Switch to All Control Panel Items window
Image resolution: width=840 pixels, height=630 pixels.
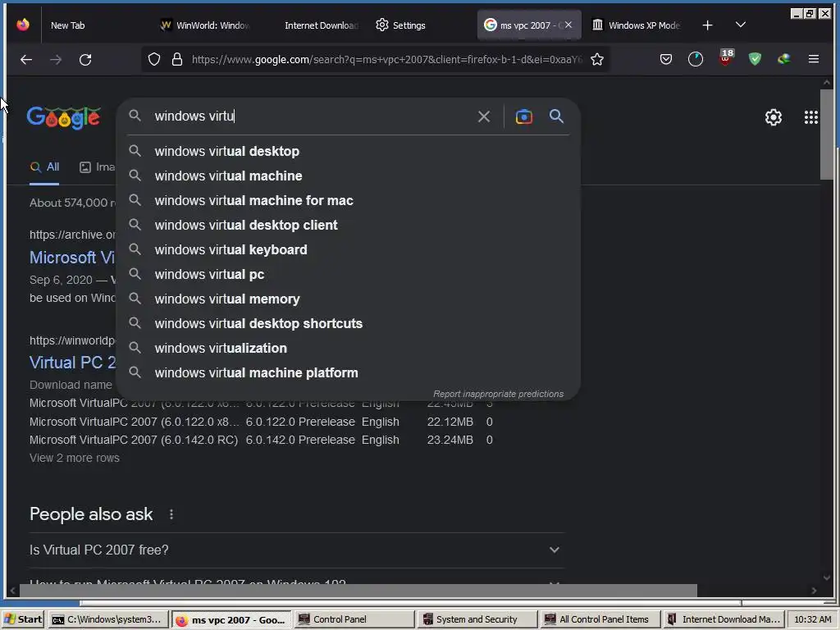pyautogui.click(x=600, y=619)
